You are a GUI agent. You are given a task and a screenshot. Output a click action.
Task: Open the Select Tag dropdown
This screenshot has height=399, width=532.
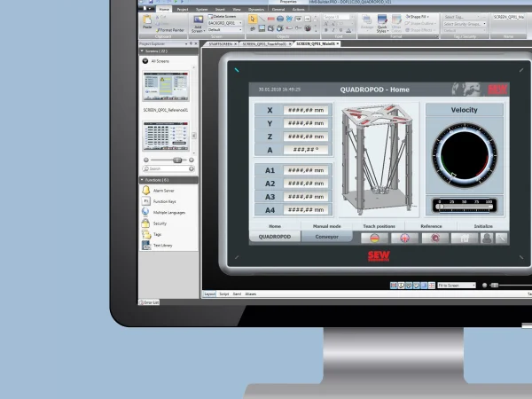tap(462, 17)
